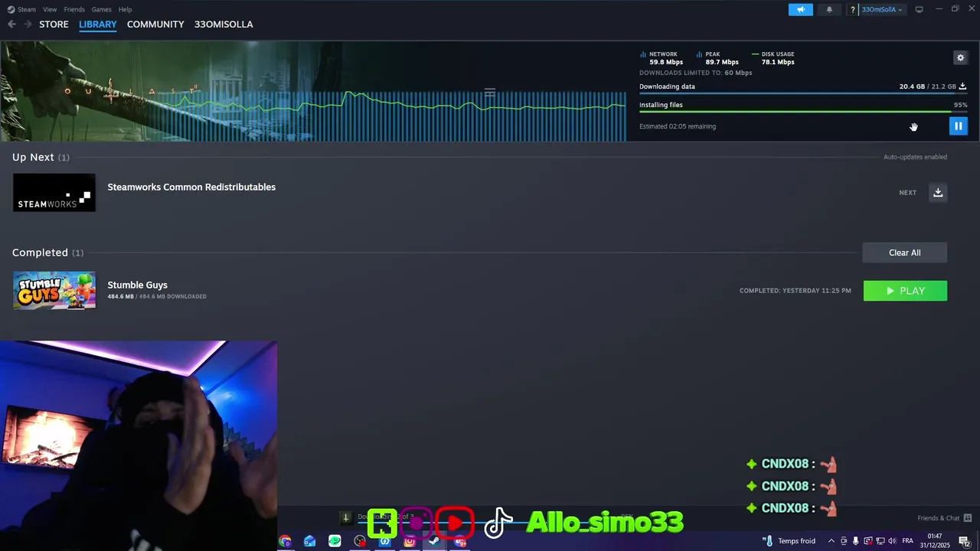Click the NEXT label
This screenshot has width=980, height=551.
click(x=907, y=193)
